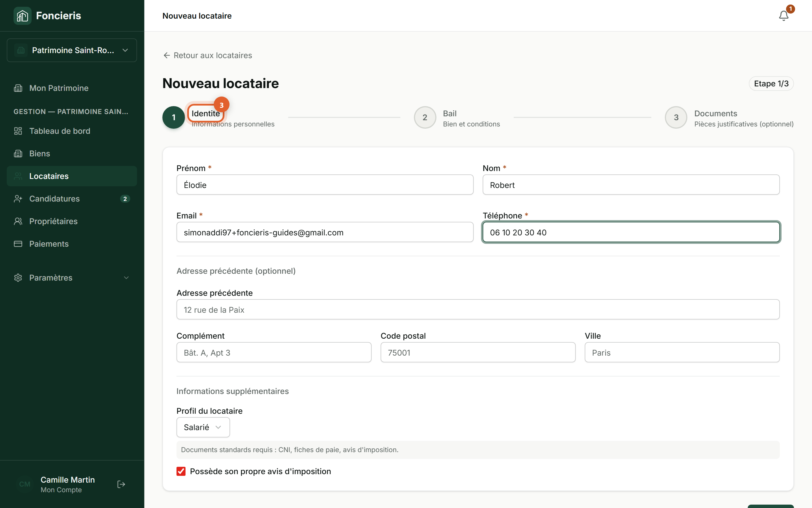The image size is (812, 508).
Task: Click Nouveau locataire breadcrumb in top bar
Action: pyautogui.click(x=197, y=16)
